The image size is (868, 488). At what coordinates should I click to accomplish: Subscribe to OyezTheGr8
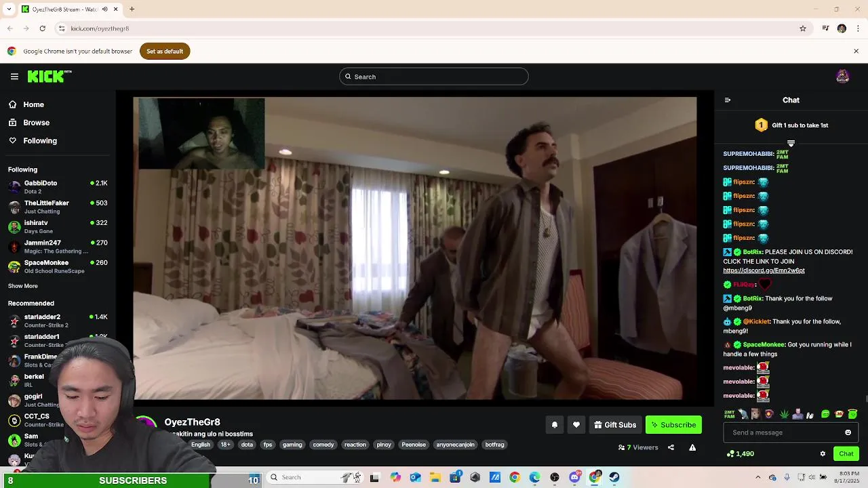pyautogui.click(x=673, y=425)
